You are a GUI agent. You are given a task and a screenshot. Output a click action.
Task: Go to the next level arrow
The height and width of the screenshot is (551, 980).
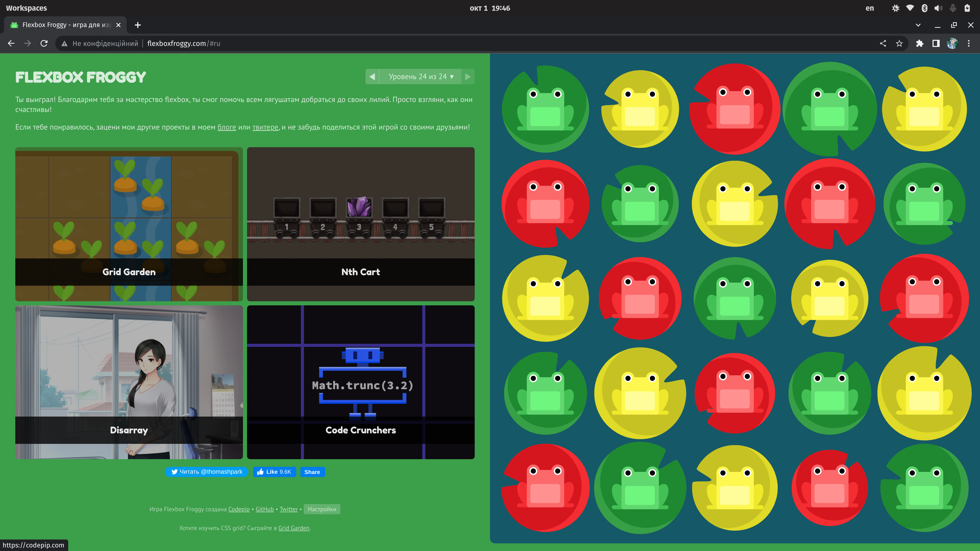click(468, 77)
